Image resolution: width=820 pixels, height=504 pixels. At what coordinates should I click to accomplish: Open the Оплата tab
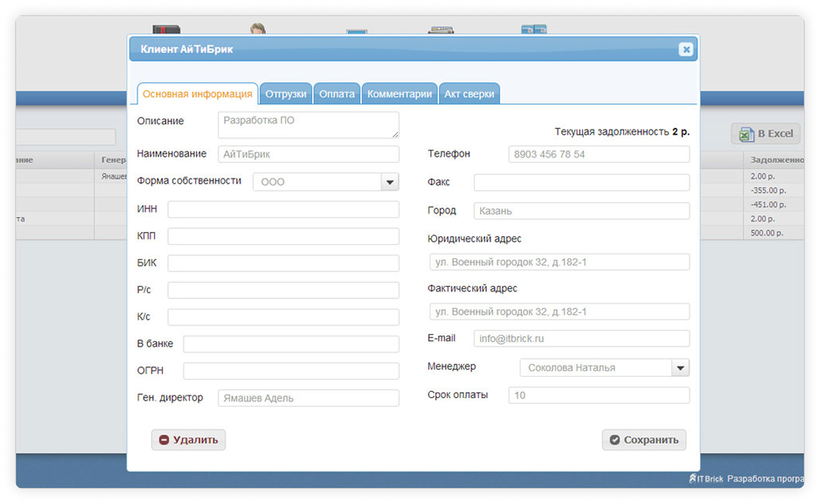click(x=337, y=94)
